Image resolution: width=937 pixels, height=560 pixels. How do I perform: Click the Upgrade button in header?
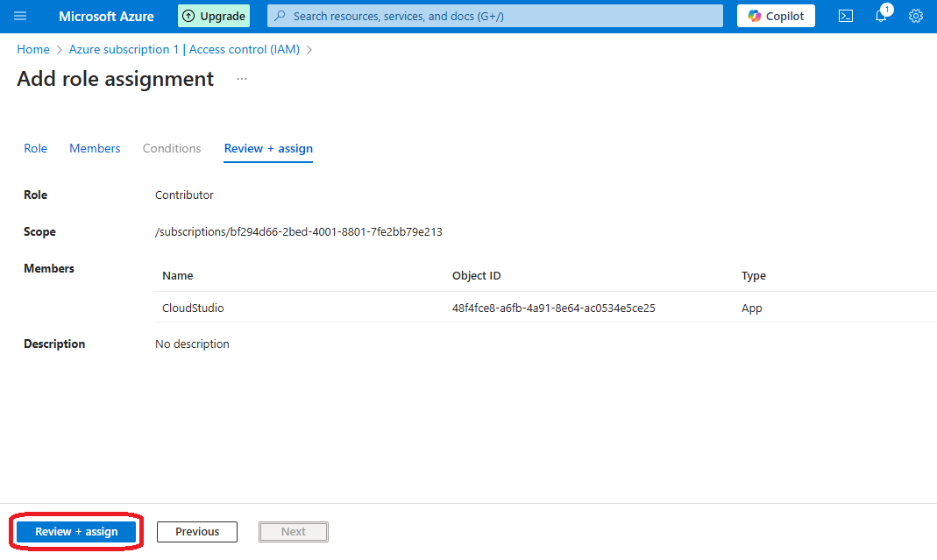click(x=213, y=16)
